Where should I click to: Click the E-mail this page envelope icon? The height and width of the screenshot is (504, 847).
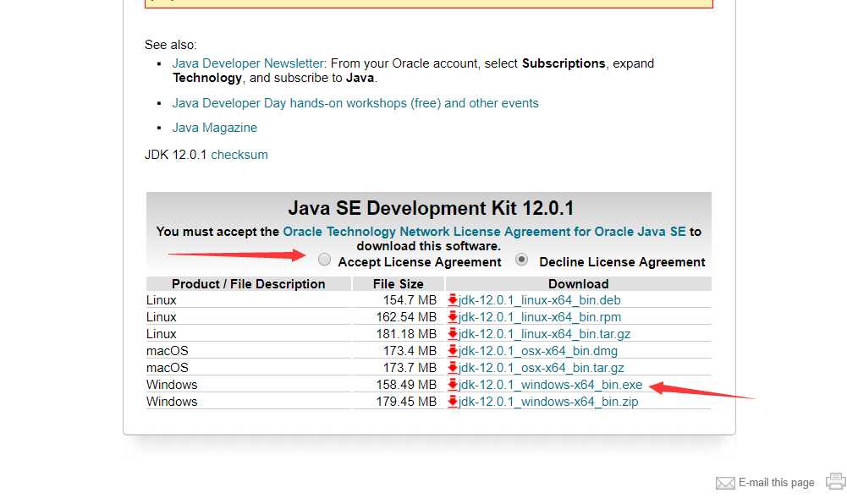tap(725, 483)
